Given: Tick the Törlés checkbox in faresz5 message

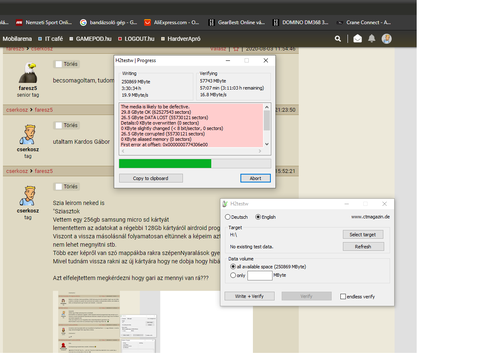Looking at the screenshot, I should [59, 64].
